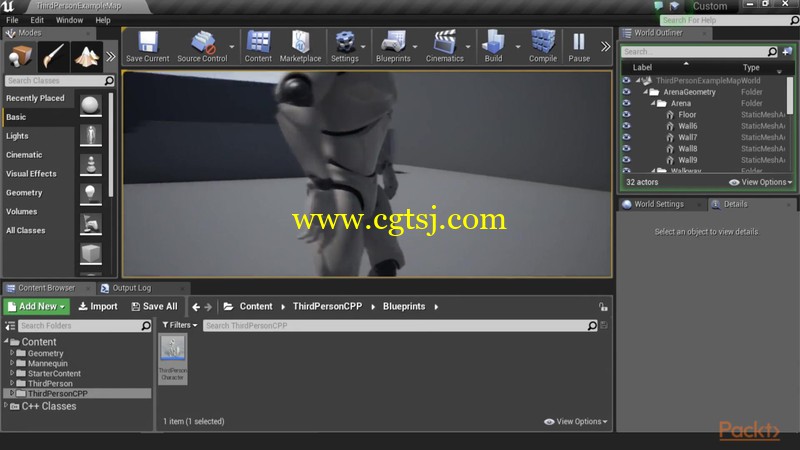Pick the Player Start item

pos(91,224)
